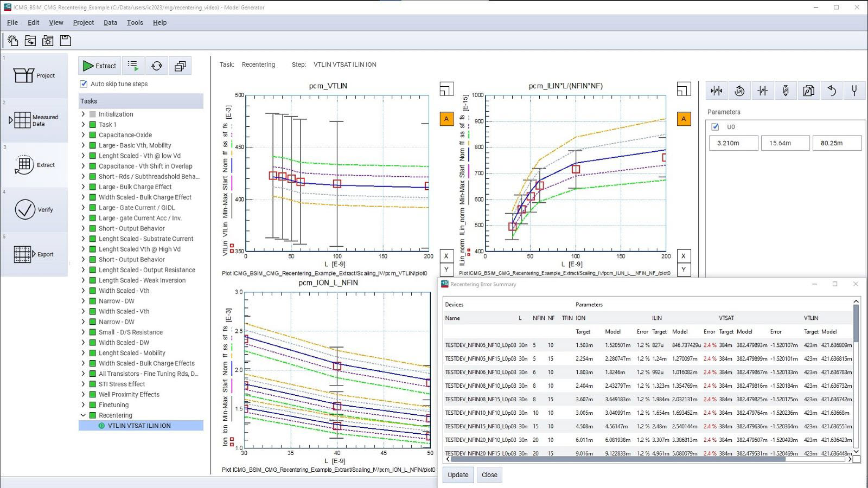Expand the STI Stress Effect task
The width and height of the screenshot is (868, 488).
[83, 384]
